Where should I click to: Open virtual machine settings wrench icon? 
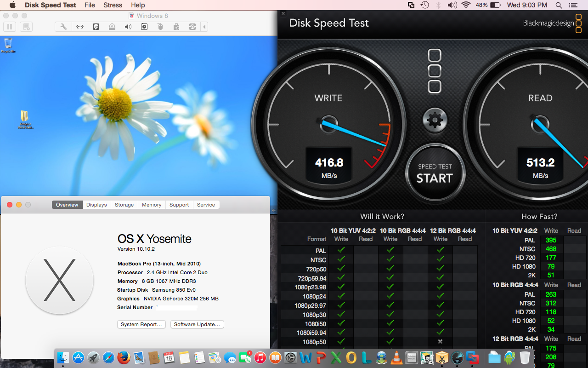click(63, 27)
